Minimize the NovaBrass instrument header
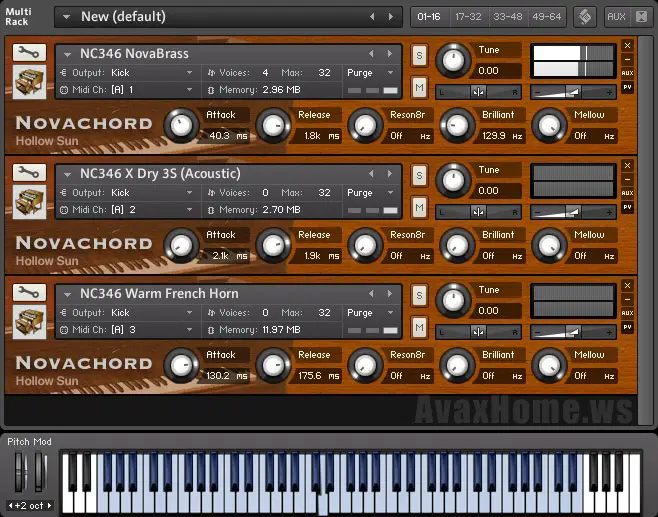This screenshot has width=658, height=517. (x=627, y=59)
